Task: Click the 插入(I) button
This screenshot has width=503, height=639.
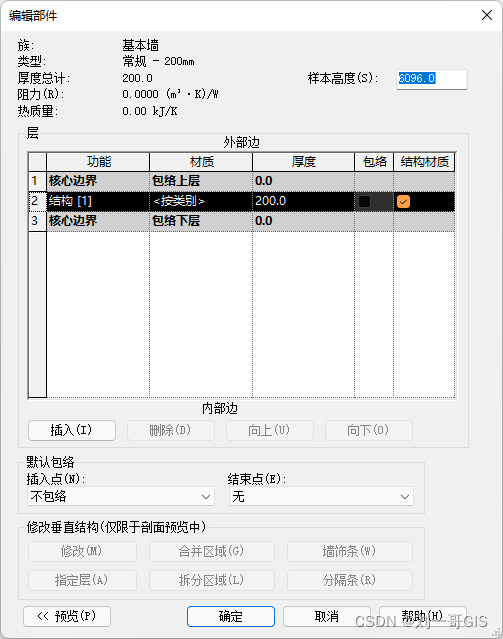Action: 72,430
